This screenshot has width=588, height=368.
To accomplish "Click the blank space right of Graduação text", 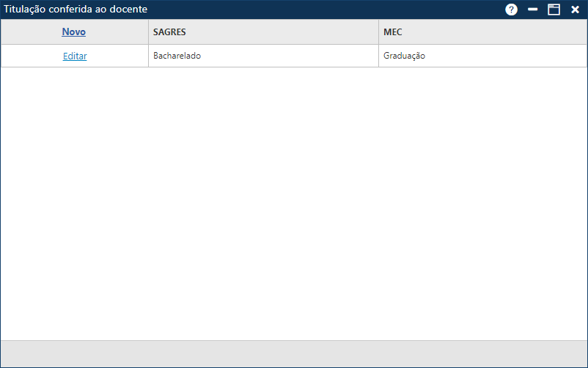I will coord(506,56).
